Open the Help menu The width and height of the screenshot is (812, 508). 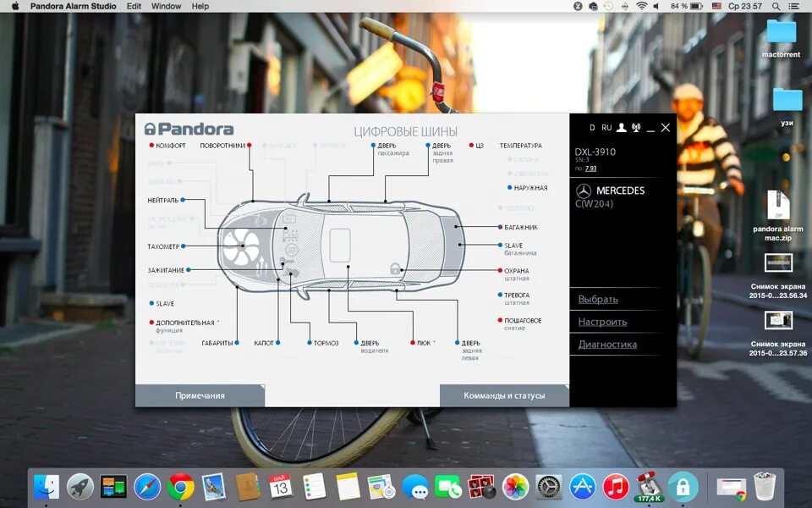pos(200,6)
